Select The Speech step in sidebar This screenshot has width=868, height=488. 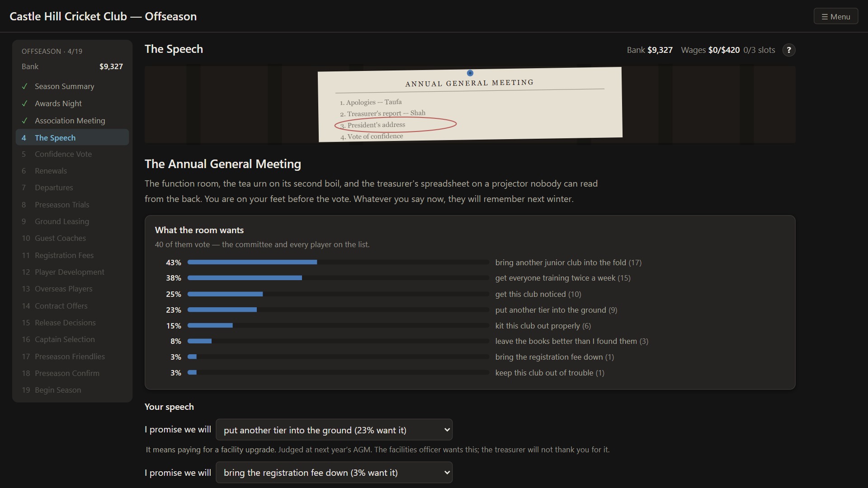pyautogui.click(x=72, y=138)
